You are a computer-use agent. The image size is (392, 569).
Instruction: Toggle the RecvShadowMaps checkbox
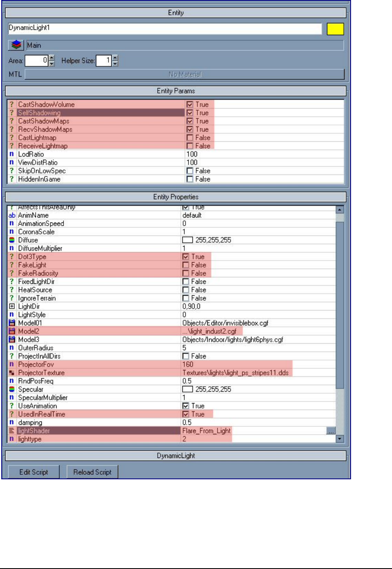(x=190, y=129)
